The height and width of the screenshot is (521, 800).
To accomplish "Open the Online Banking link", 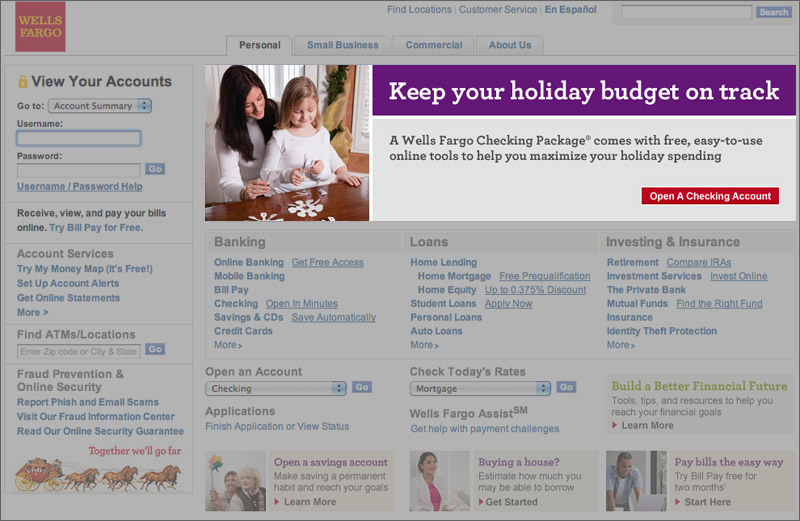I will pyautogui.click(x=248, y=262).
